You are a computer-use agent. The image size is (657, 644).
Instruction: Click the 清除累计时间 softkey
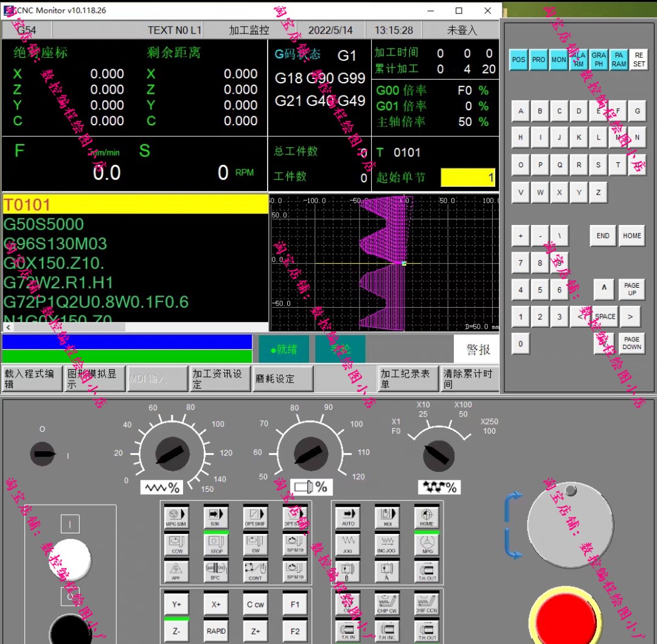tap(469, 378)
